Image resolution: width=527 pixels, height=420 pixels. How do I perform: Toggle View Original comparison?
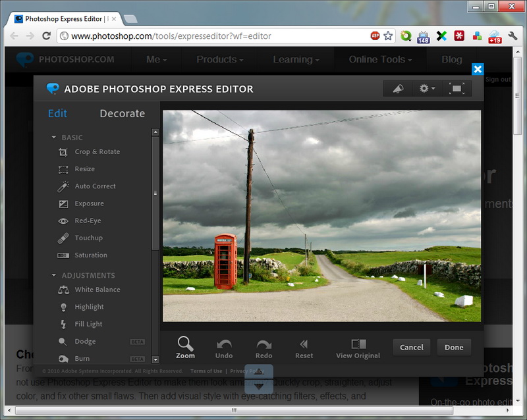[x=358, y=347]
